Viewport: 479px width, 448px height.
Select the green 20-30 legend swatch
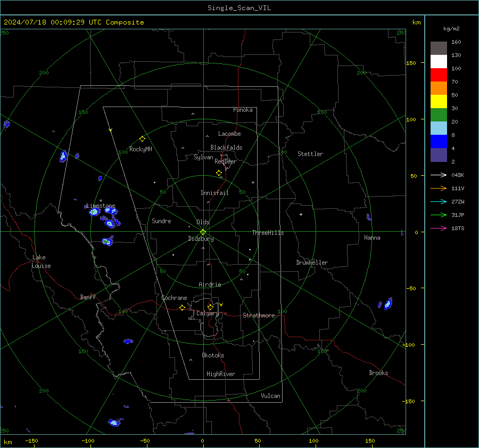[439, 115]
